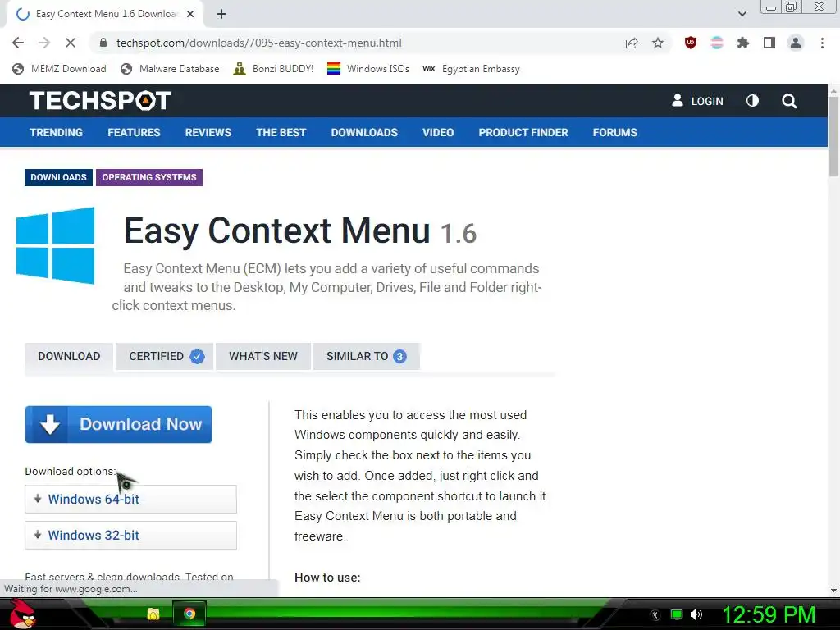The image size is (840, 630).
Task: Choose Windows 64-bit download option
Action: 130,500
